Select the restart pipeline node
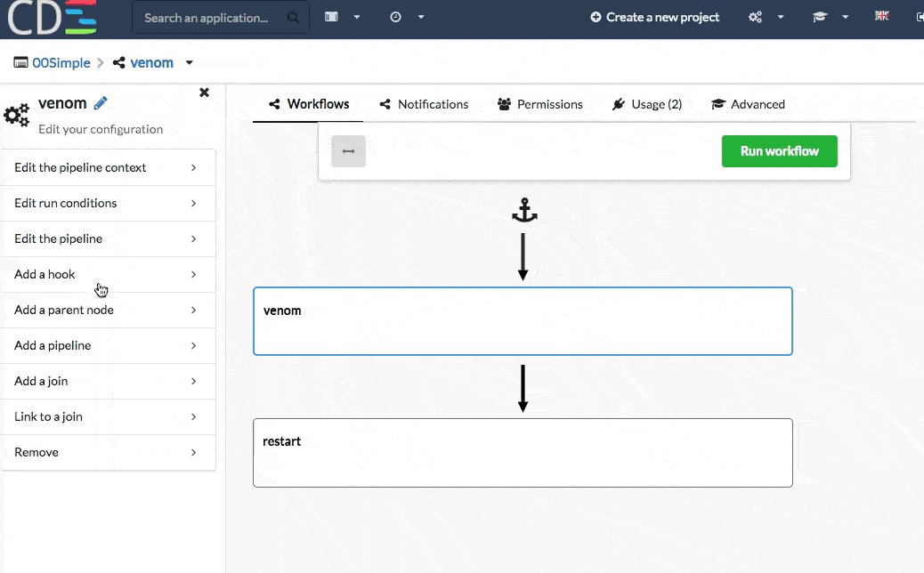924x573 pixels. click(523, 453)
